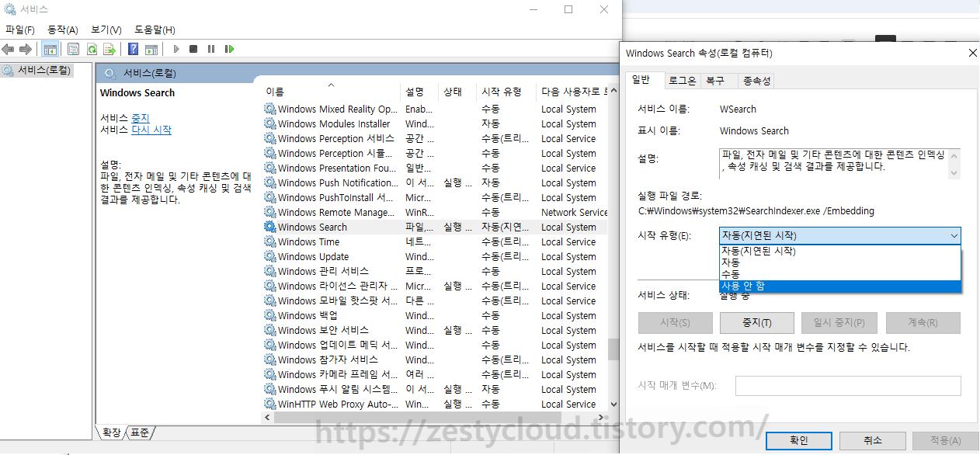Open help via the blue question mark icon
The height and width of the screenshot is (455, 980).
point(134,49)
